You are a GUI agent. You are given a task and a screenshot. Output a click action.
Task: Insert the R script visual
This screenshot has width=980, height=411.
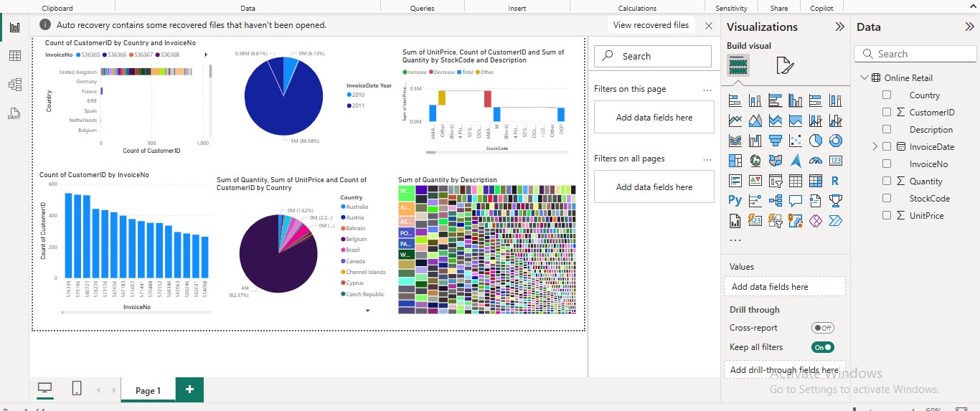(835, 181)
